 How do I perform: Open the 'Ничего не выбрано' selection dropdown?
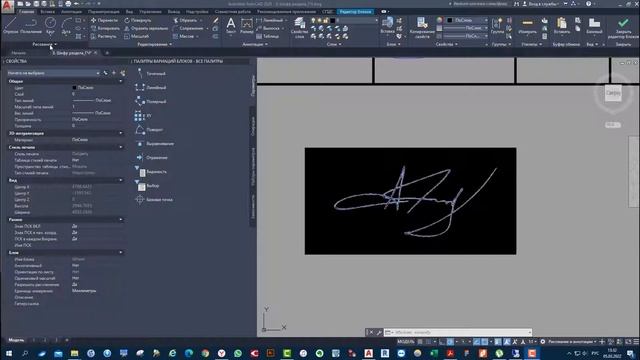pos(53,73)
